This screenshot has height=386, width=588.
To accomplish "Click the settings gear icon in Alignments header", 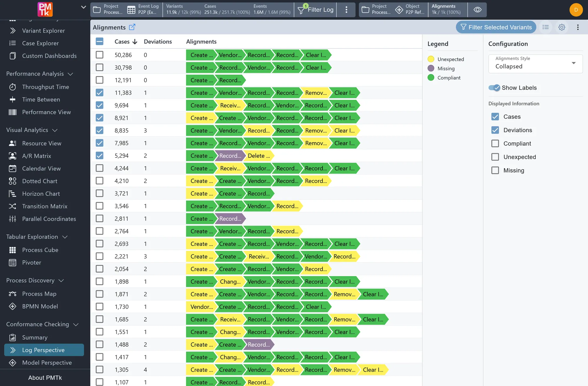I will point(562,27).
